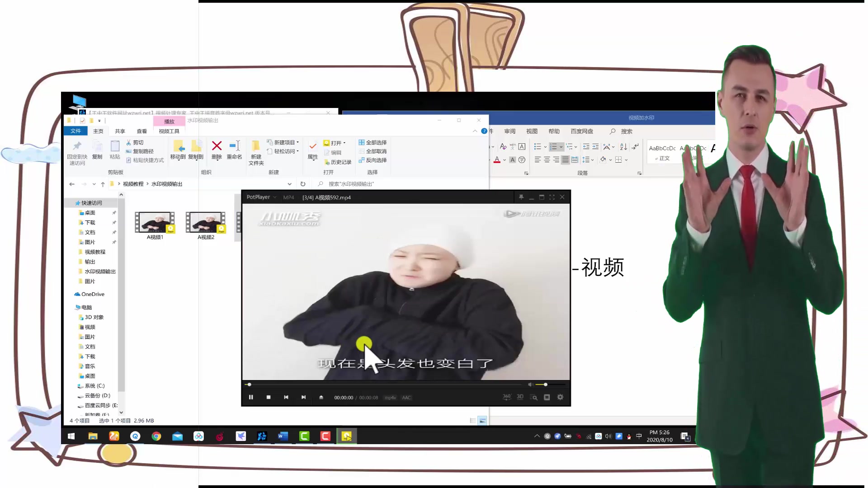The height and width of the screenshot is (488, 868).
Task: Mute PotPlayer with the speaker icon
Action: 530,385
